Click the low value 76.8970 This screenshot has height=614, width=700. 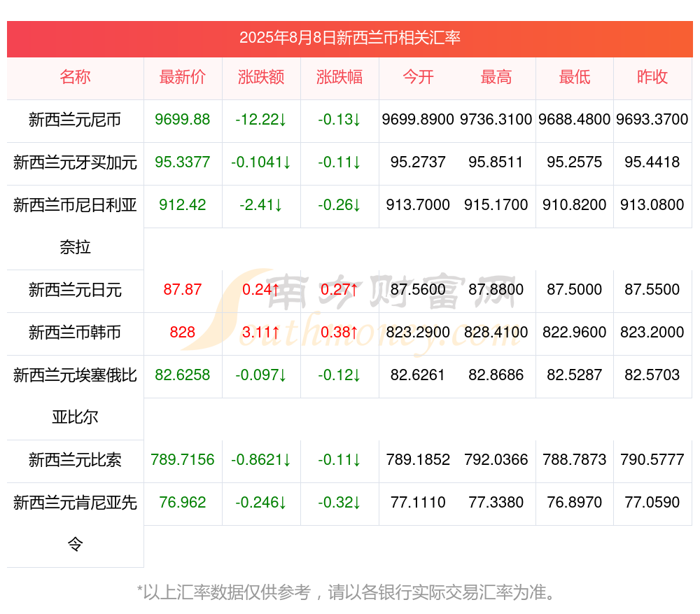pyautogui.click(x=574, y=502)
